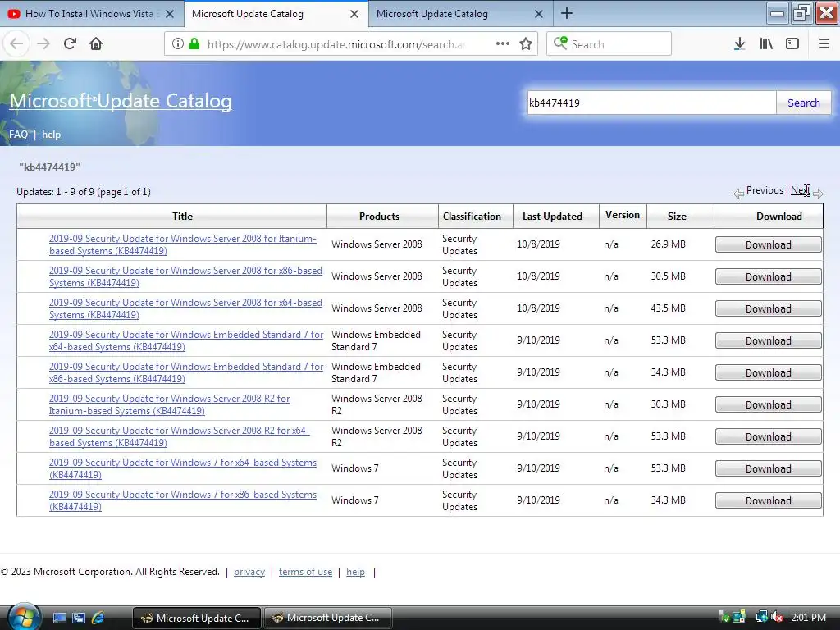The height and width of the screenshot is (630, 840).
Task: Open Server 2008 R2 Itanium update link
Action: (169, 404)
